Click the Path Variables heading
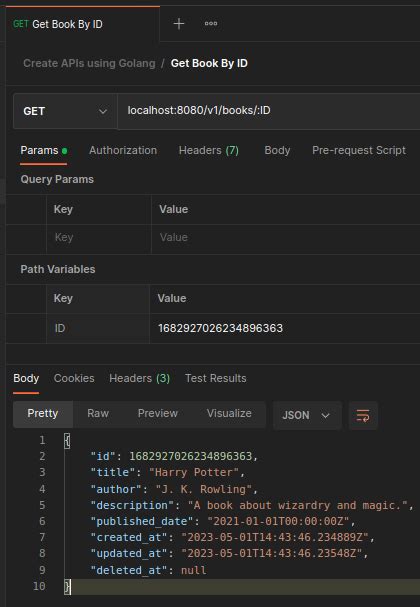The height and width of the screenshot is (607, 420). tap(58, 269)
